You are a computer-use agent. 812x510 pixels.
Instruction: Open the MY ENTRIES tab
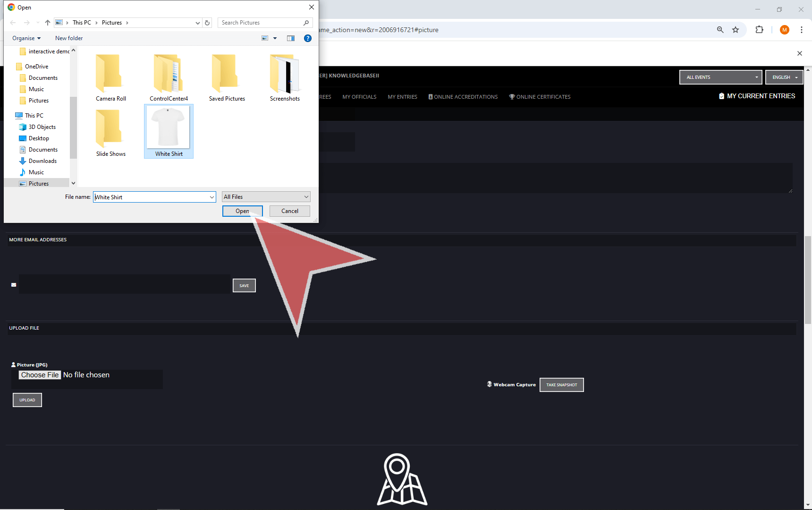[402, 97]
